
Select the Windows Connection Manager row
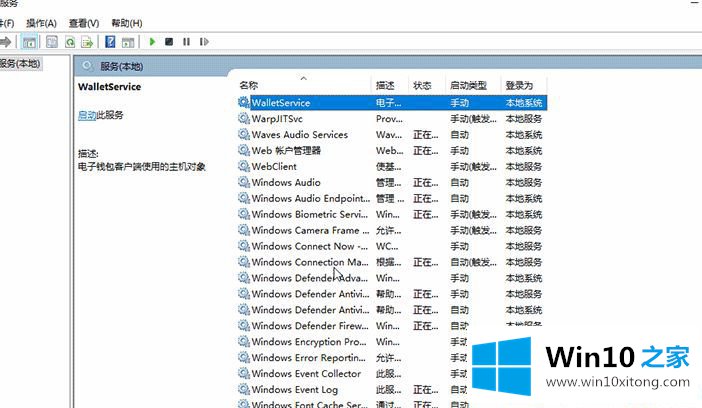[392, 262]
